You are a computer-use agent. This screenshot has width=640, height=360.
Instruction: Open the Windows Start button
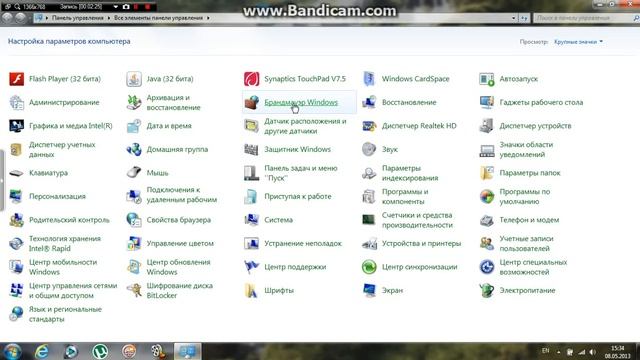click(11, 351)
